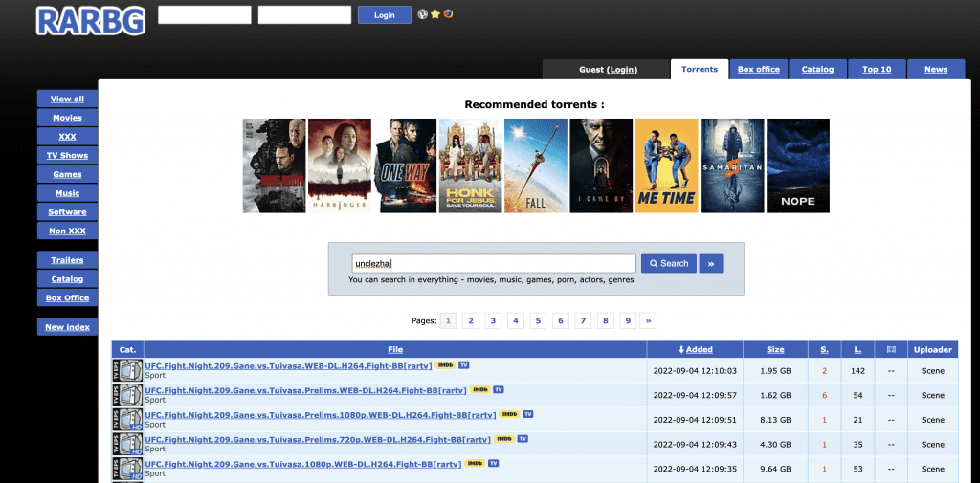Open the Harbinger recommended poster
The height and width of the screenshot is (483, 980).
click(x=340, y=165)
